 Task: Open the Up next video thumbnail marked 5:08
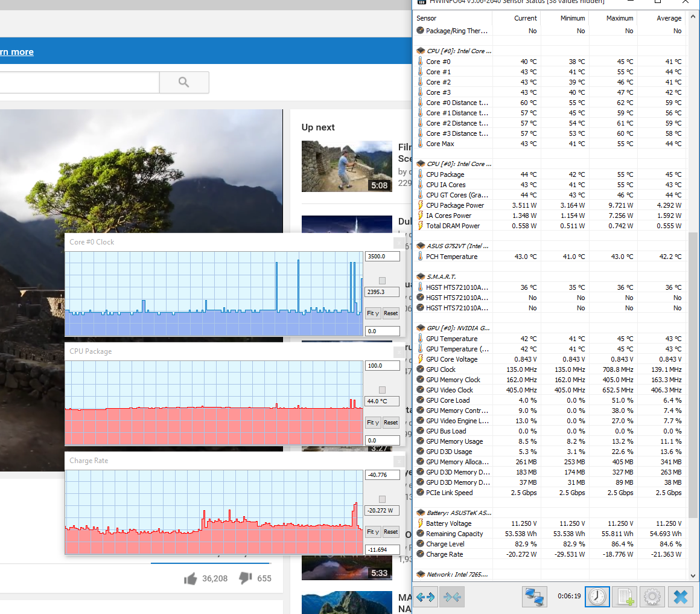point(347,166)
